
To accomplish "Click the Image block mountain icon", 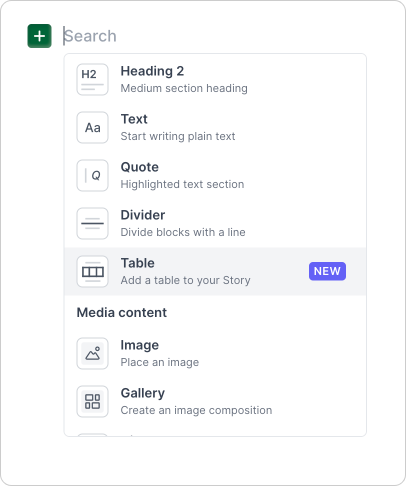I will point(92,354).
